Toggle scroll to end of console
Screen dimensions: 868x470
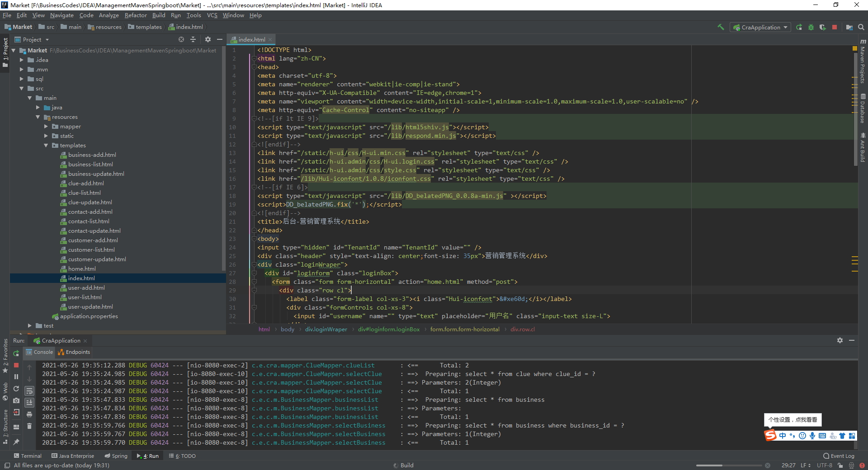[x=29, y=402]
